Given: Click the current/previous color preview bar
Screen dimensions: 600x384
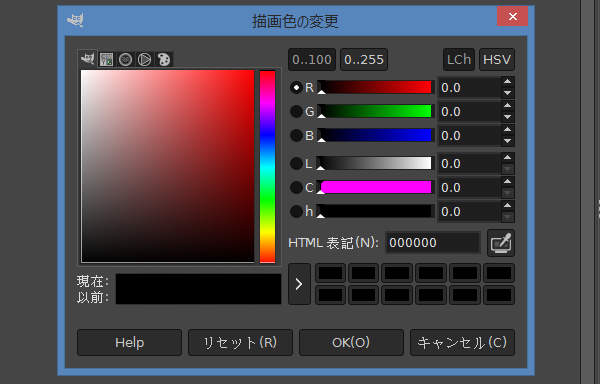Looking at the screenshot, I should (198, 289).
